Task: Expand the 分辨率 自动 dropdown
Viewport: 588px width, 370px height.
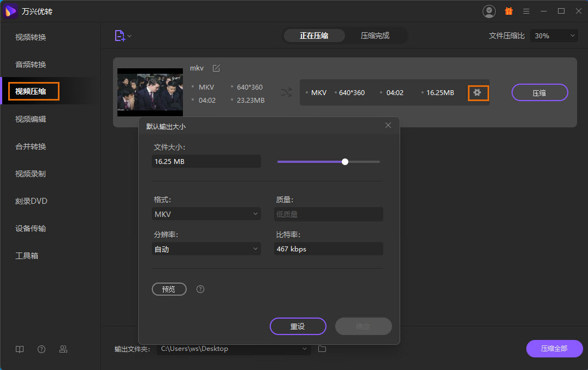Action: (x=206, y=249)
